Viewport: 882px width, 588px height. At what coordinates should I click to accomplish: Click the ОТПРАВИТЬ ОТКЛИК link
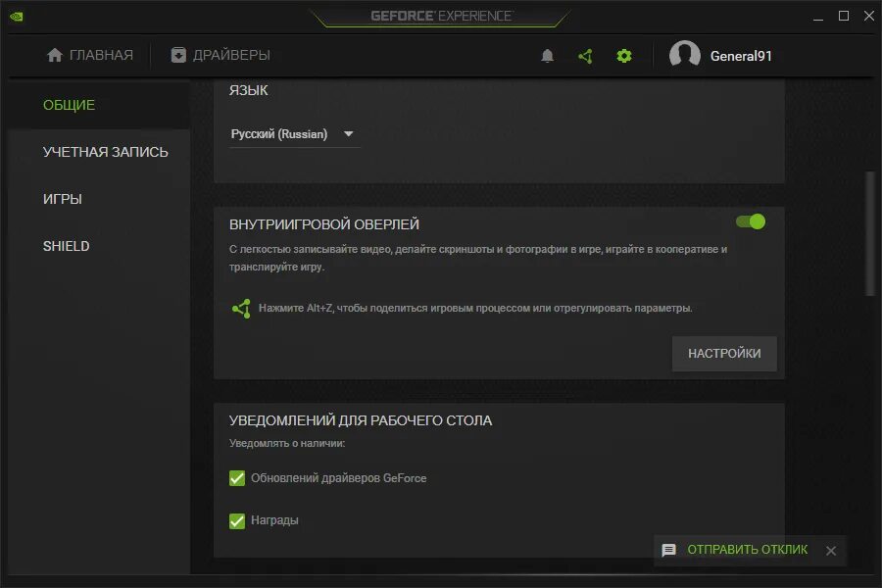pyautogui.click(x=747, y=550)
